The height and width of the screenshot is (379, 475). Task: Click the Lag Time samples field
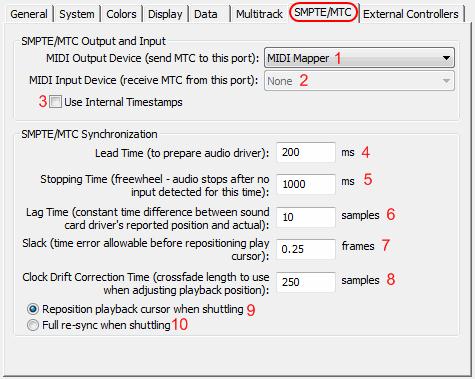tap(306, 217)
